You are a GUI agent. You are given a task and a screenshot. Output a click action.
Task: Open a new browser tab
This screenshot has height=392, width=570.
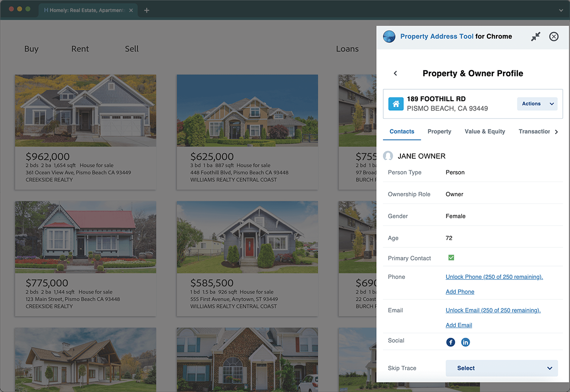[147, 10]
